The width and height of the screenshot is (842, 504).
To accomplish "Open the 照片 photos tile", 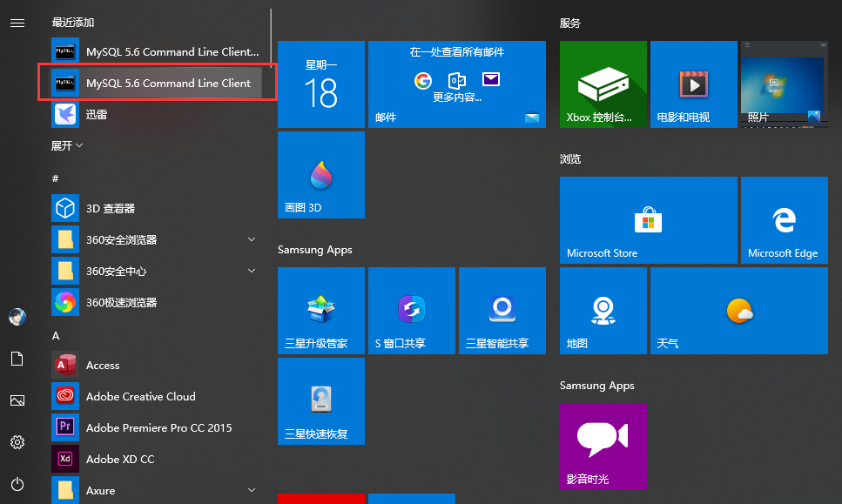I will [785, 84].
